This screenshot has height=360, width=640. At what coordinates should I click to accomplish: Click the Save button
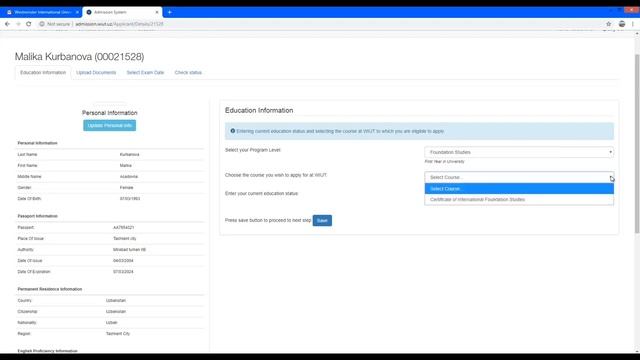pos(322,220)
